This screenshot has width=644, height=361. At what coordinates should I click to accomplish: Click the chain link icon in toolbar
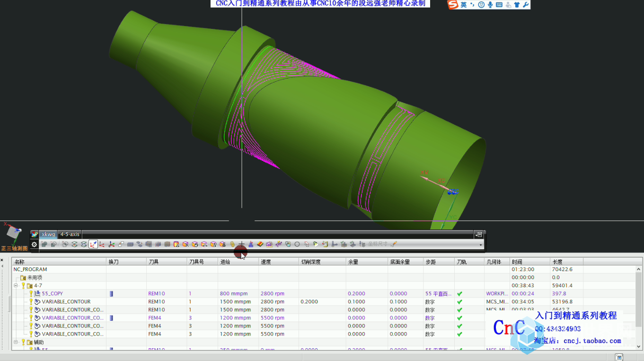(x=232, y=244)
